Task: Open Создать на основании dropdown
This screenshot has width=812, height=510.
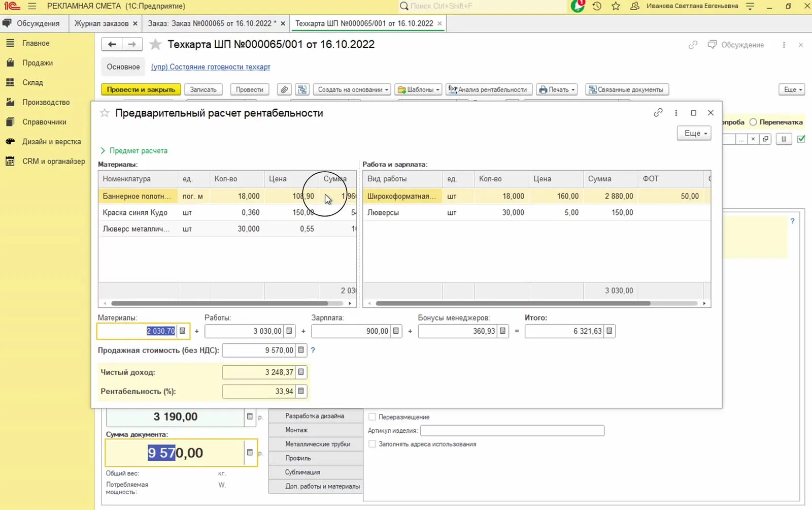Action: point(352,89)
